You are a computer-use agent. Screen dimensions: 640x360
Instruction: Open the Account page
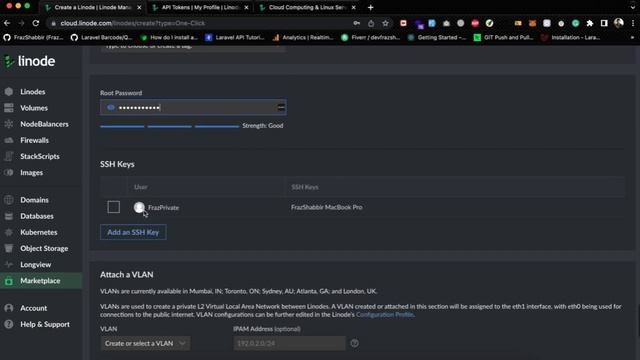[x=33, y=308]
